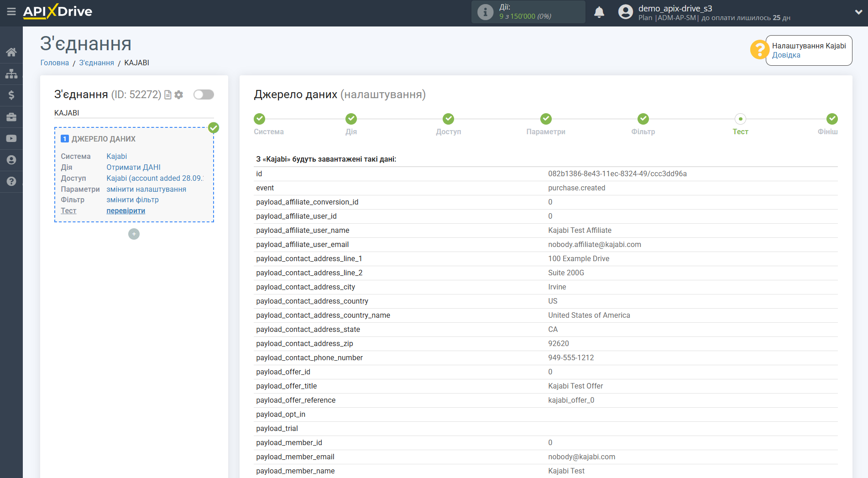This screenshot has width=868, height=478.
Task: Click the copy document icon near ID
Action: [168, 95]
